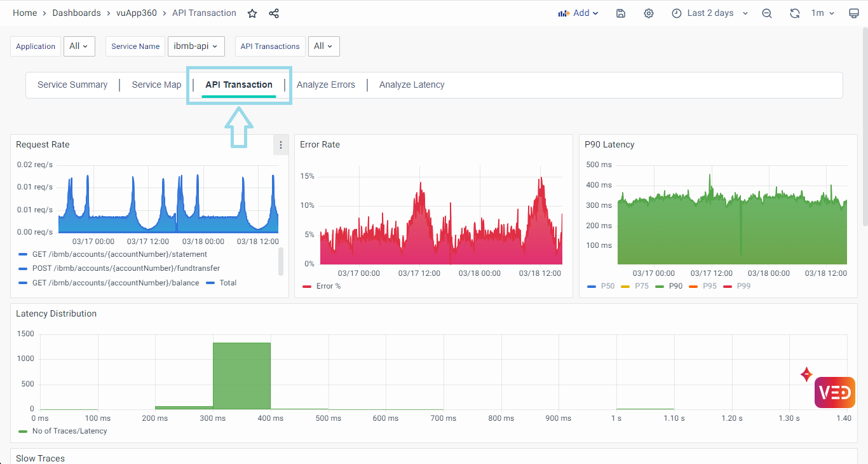
Task: Open Service Name ibmb-api dropdown
Action: pos(196,46)
